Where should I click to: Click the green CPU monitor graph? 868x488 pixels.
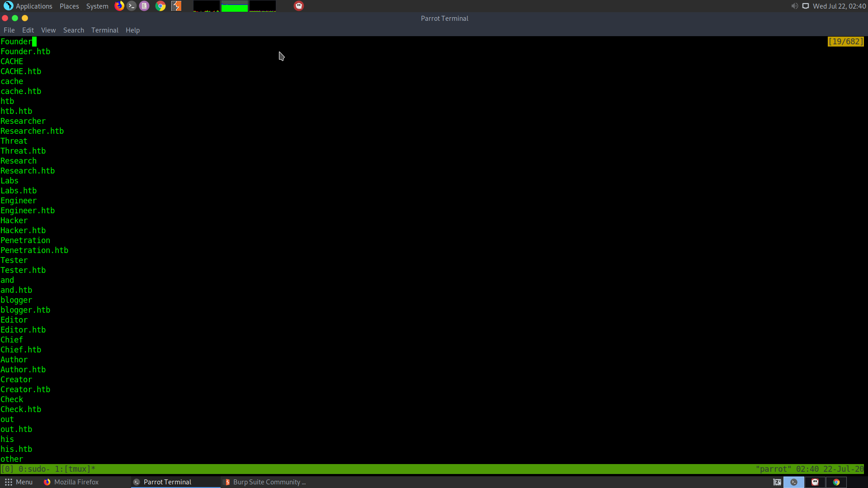234,6
